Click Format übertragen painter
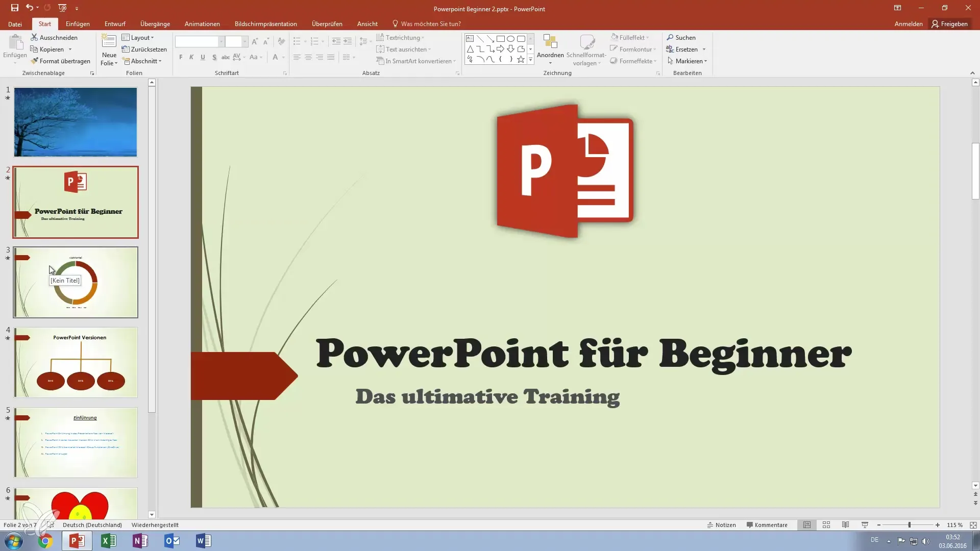The image size is (980, 551). pyautogui.click(x=60, y=61)
